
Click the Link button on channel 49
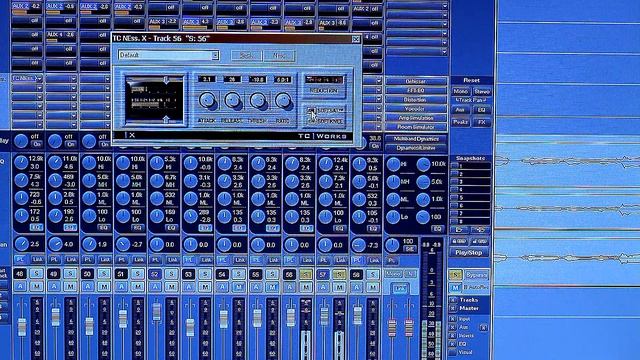[71, 259]
